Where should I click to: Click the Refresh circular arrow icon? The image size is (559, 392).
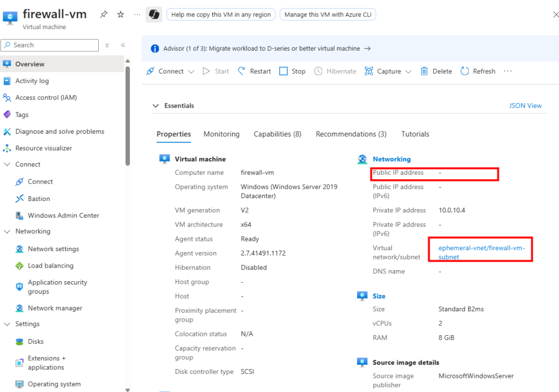click(x=465, y=71)
